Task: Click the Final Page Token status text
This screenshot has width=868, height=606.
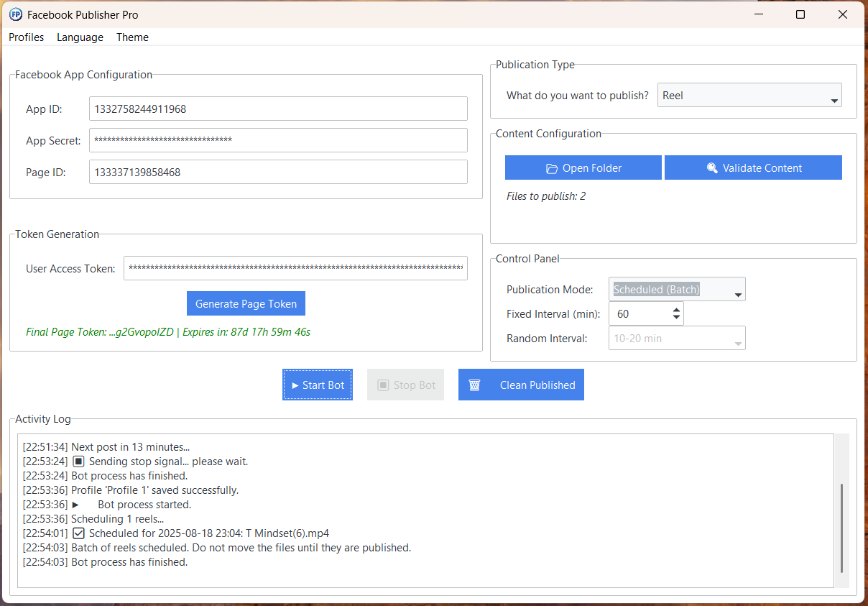Action: tap(168, 332)
